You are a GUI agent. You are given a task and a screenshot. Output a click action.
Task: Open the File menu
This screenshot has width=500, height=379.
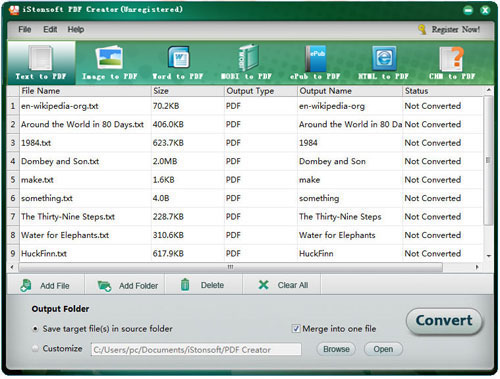pyautogui.click(x=25, y=29)
